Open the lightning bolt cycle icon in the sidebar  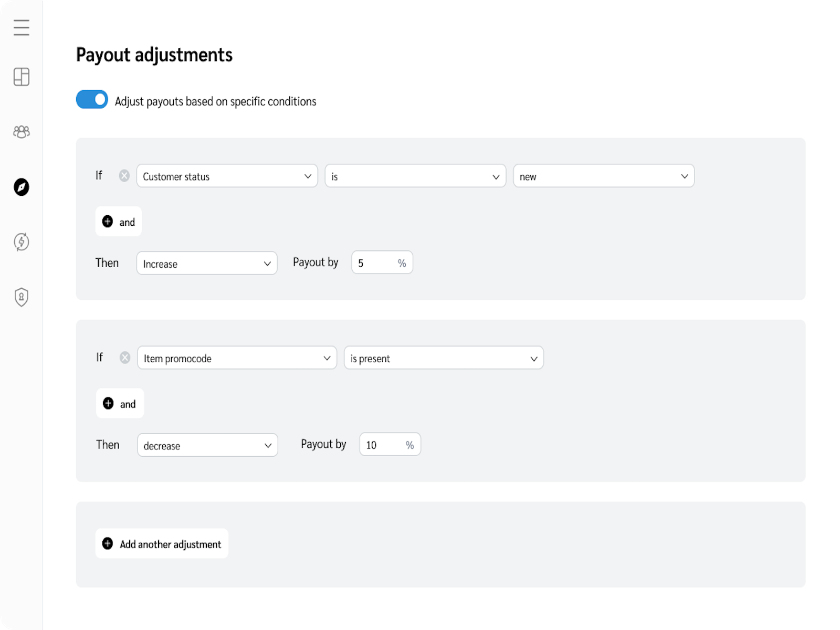pyautogui.click(x=22, y=242)
